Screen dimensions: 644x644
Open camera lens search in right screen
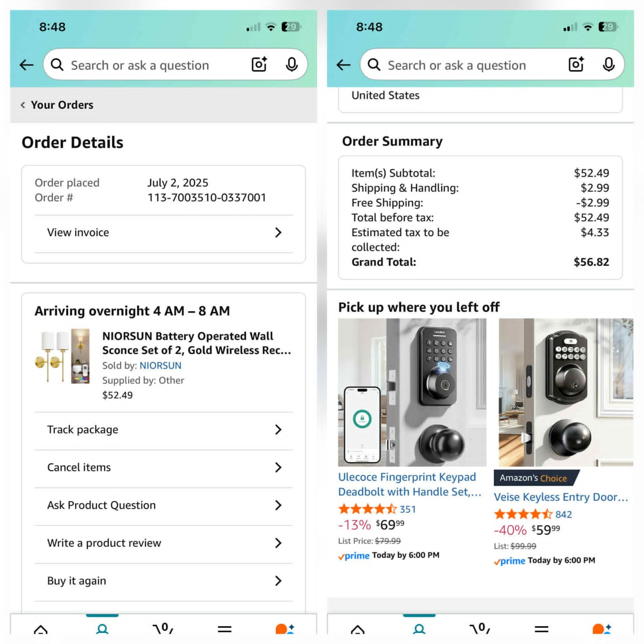point(576,64)
